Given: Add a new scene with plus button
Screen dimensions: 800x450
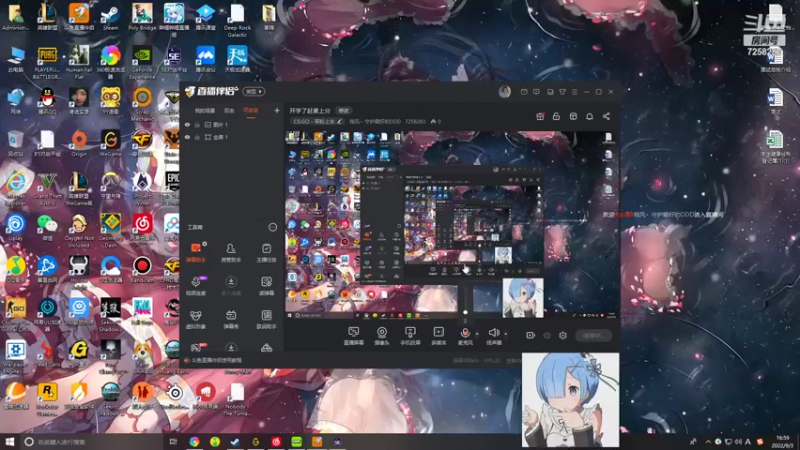Looking at the screenshot, I should click(277, 110).
